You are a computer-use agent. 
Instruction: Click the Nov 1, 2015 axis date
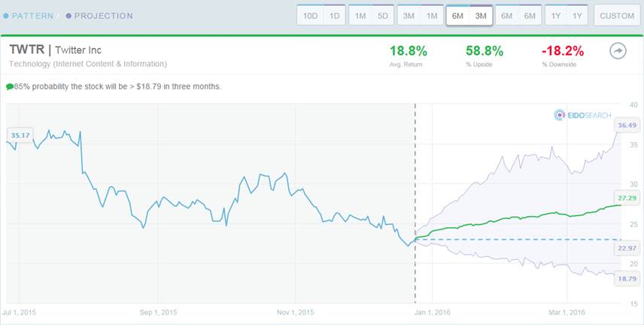pos(296,312)
